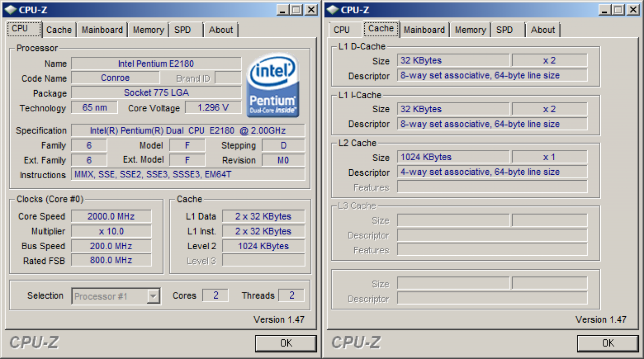Click the L1 I-Cache Size value 32 KBytes

point(453,109)
